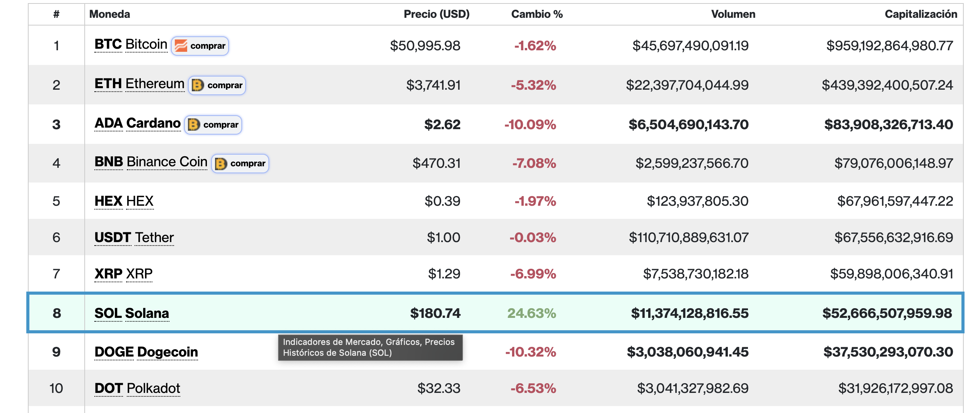Open the HEX coin link
The height and width of the screenshot is (413, 980).
(124, 201)
